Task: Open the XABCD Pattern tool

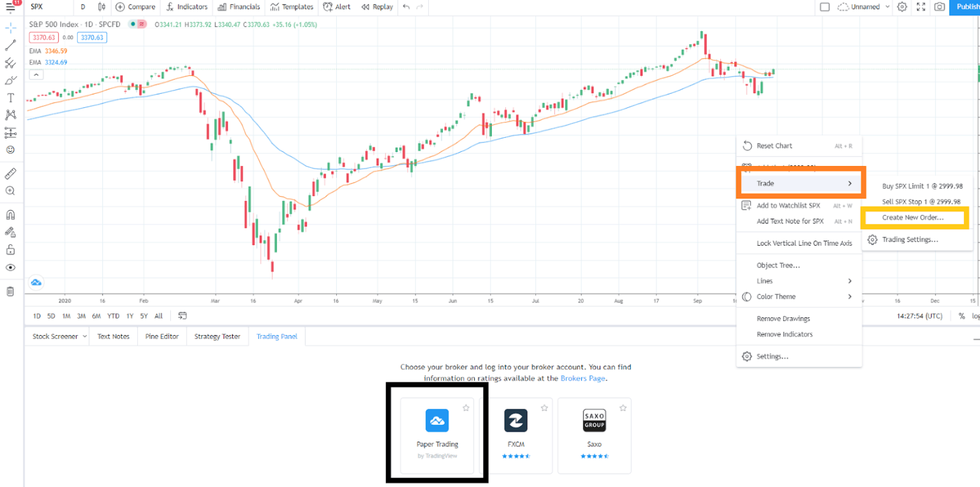Action: (x=10, y=115)
